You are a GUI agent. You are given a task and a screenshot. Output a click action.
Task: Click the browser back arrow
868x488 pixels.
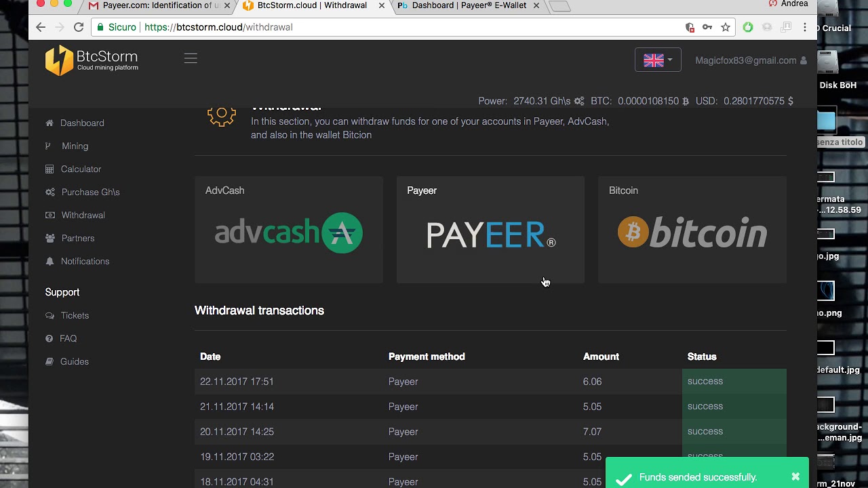pos(41,27)
